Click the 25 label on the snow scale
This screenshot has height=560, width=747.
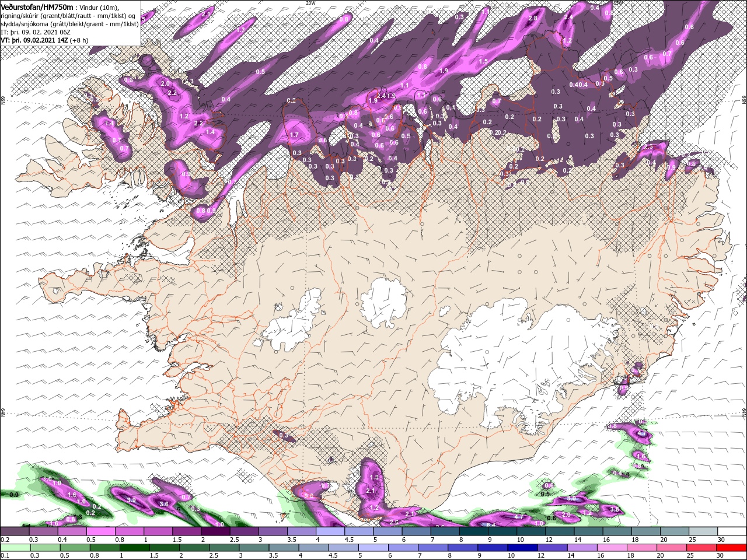click(692, 540)
